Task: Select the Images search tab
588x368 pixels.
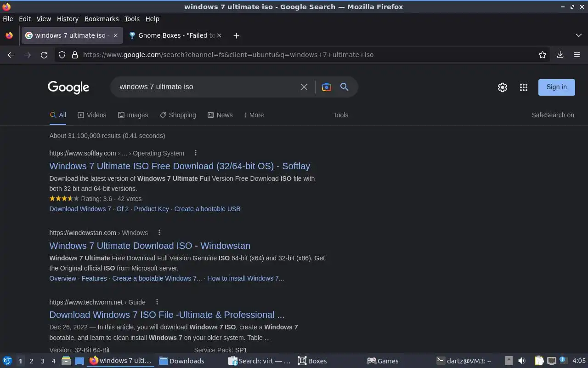Action: coord(133,115)
